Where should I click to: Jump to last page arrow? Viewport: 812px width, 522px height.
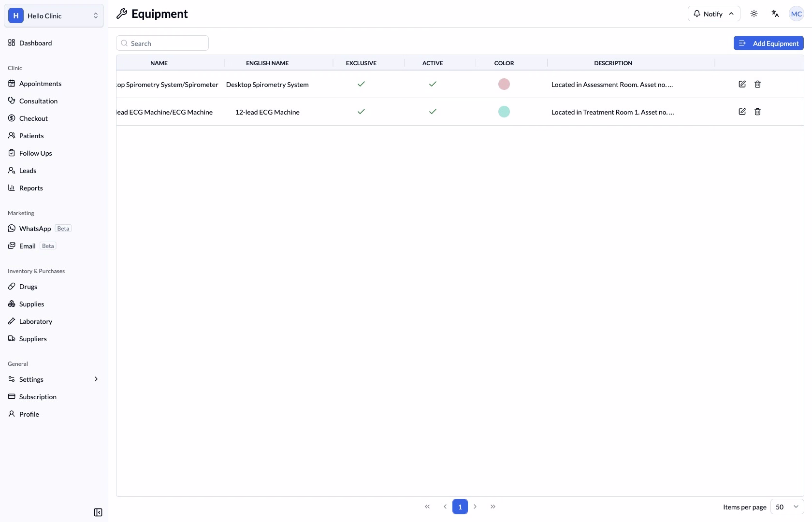(x=493, y=507)
